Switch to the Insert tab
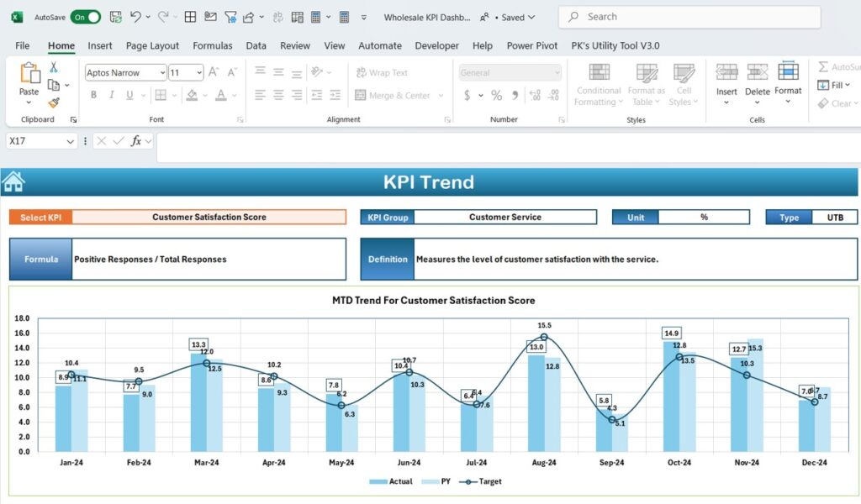The width and height of the screenshot is (861, 504). tap(100, 45)
